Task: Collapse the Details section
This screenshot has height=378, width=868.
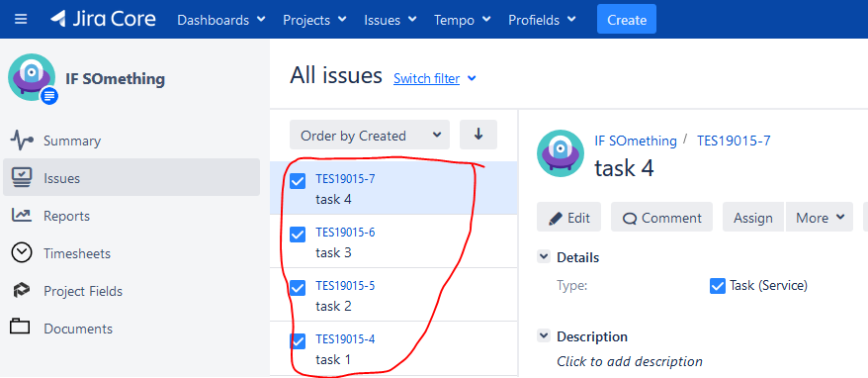Action: click(544, 257)
